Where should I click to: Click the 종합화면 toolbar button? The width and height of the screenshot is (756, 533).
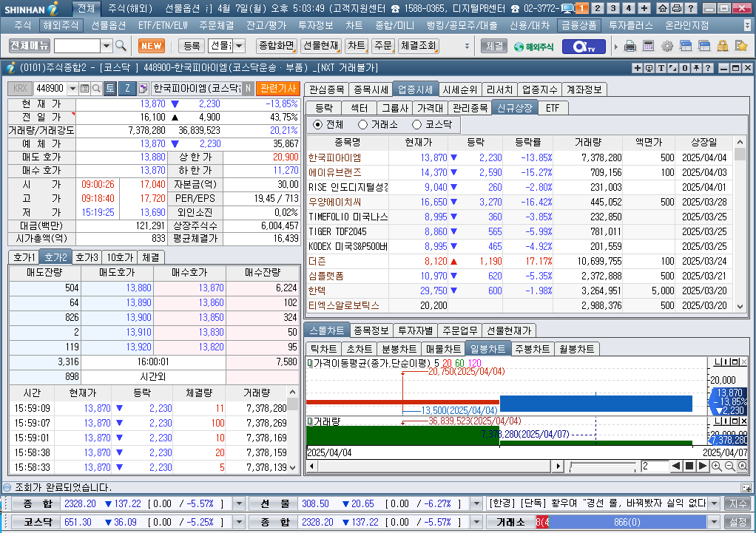tap(277, 46)
